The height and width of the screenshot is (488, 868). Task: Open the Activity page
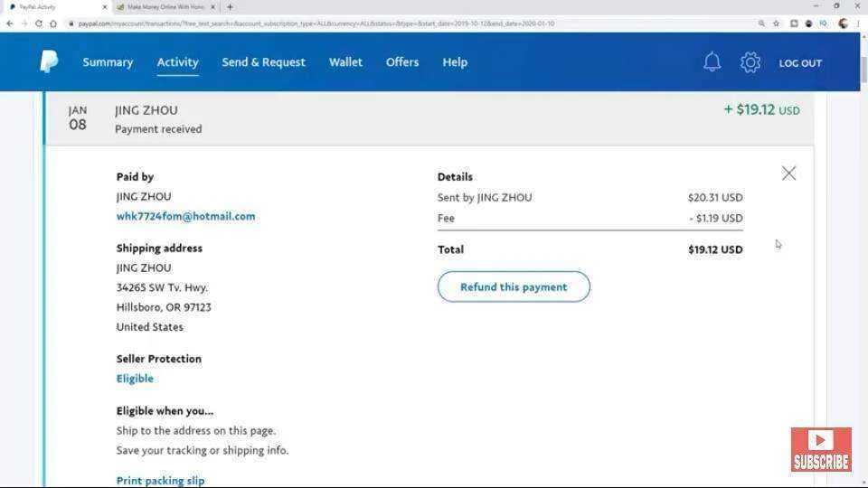pyautogui.click(x=178, y=62)
